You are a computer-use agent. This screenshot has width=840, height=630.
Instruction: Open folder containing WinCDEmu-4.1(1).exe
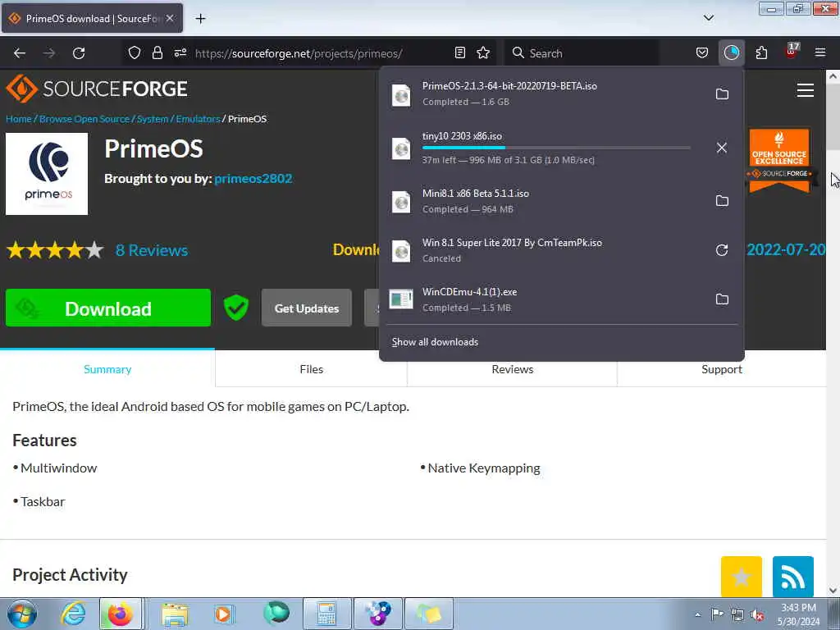[x=722, y=299]
